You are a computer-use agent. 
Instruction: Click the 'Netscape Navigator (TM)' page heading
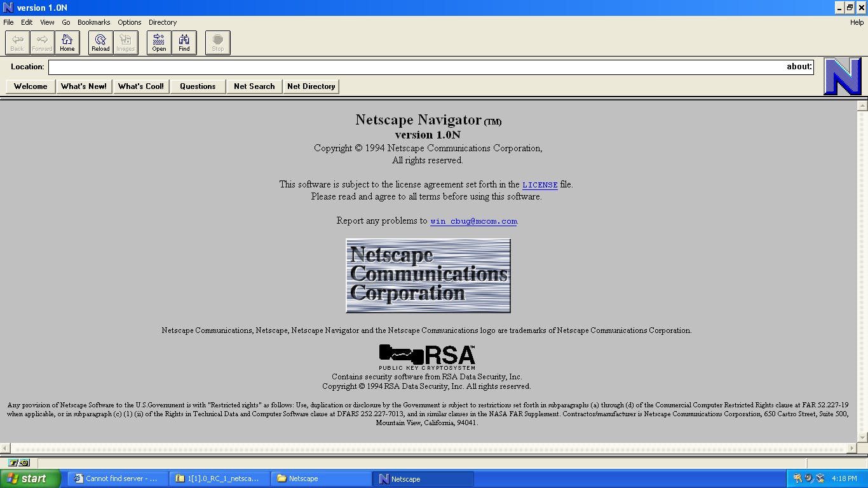coord(428,120)
